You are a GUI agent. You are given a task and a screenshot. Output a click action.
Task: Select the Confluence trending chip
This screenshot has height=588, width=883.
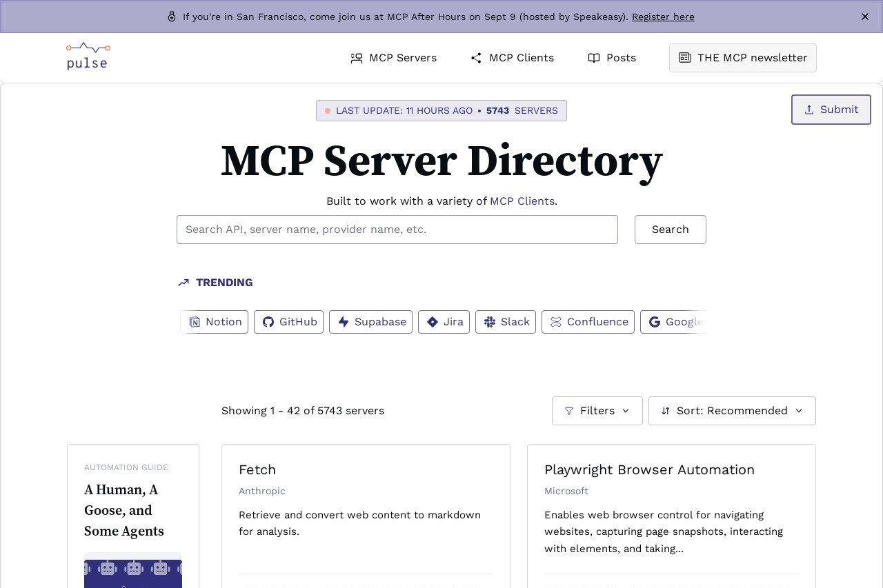588,322
